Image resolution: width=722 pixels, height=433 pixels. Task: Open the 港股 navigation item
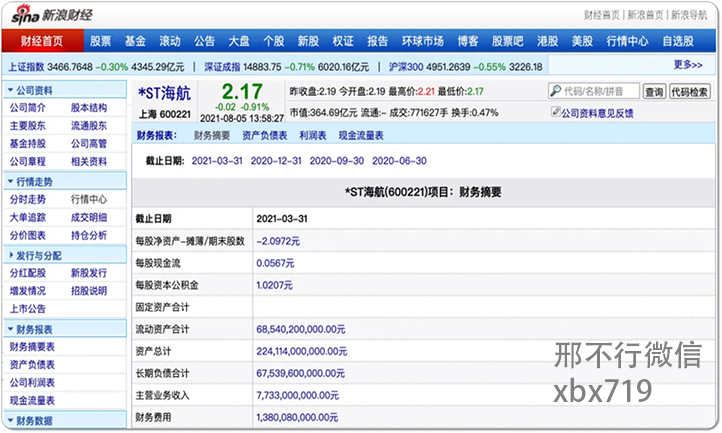click(547, 41)
